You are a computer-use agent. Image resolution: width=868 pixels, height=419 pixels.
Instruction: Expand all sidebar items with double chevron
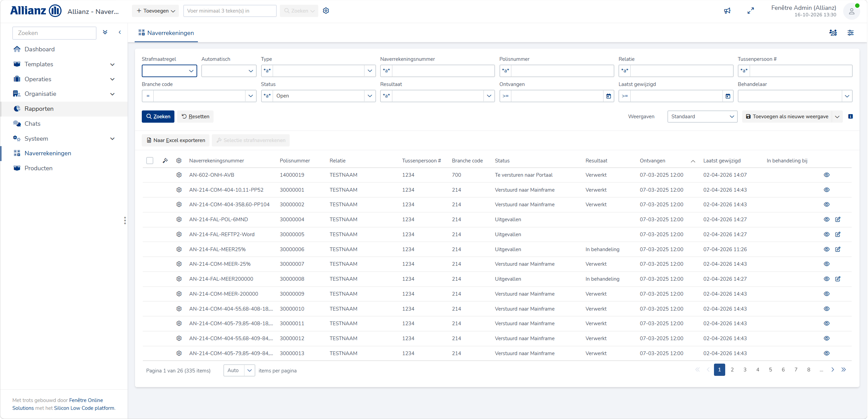coord(105,32)
